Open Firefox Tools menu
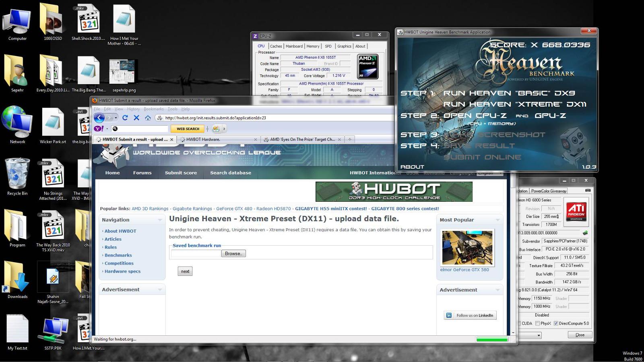This screenshot has width=644, height=362. [x=173, y=109]
